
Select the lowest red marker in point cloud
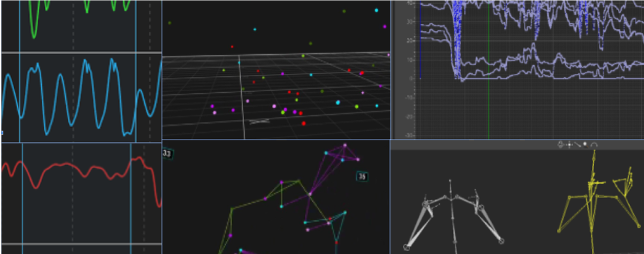point(304,123)
